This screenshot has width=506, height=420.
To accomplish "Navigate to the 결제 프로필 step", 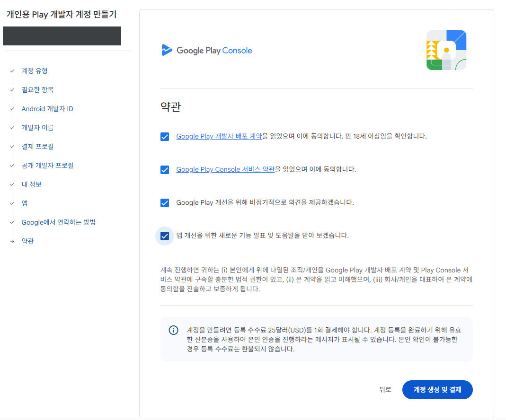I will (x=37, y=147).
